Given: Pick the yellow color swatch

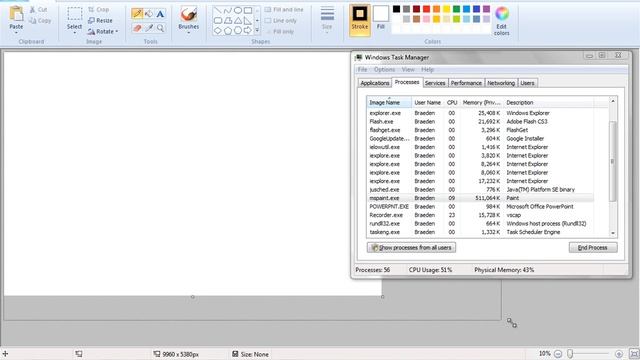Looking at the screenshot, I should 447,9.
